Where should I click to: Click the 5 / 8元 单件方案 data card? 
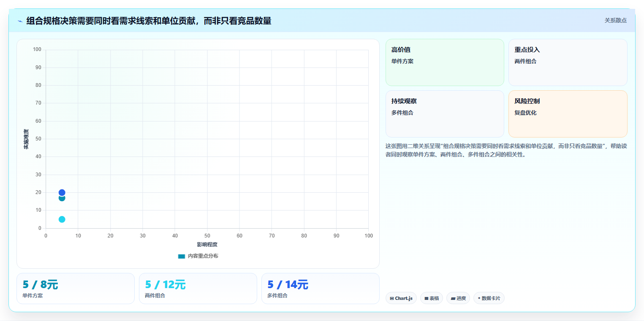pos(76,289)
